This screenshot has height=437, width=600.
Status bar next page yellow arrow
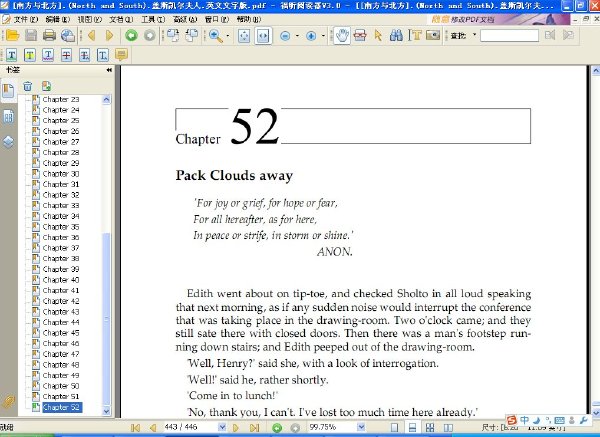[x=236, y=427]
